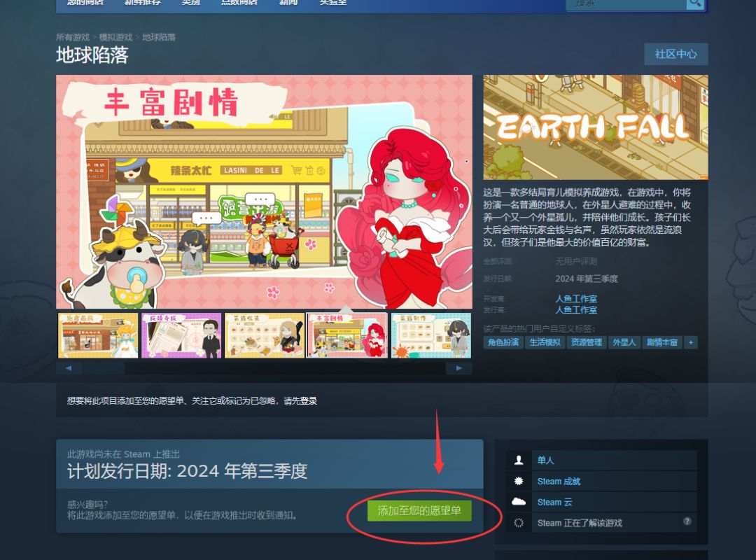Click the right arrow of screenshot strip
Screen dimensions: 756x560
pyautogui.click(x=459, y=368)
